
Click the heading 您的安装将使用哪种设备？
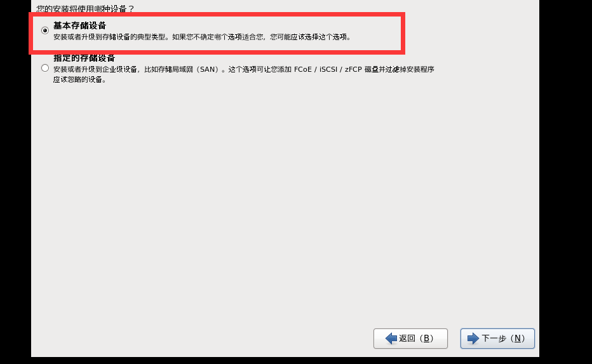(85, 8)
